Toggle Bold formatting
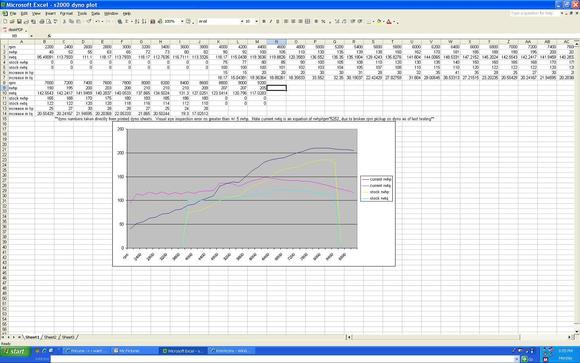The image size is (580, 363). coord(264,21)
